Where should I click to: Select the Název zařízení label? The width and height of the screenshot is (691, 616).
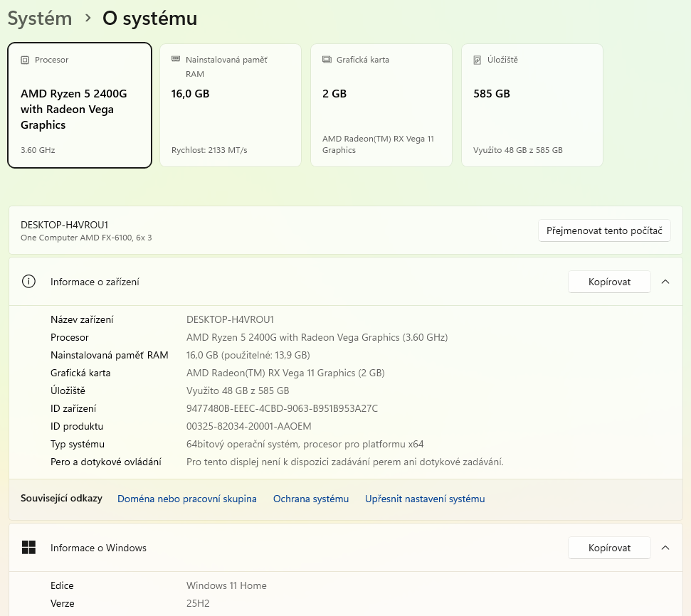82,319
